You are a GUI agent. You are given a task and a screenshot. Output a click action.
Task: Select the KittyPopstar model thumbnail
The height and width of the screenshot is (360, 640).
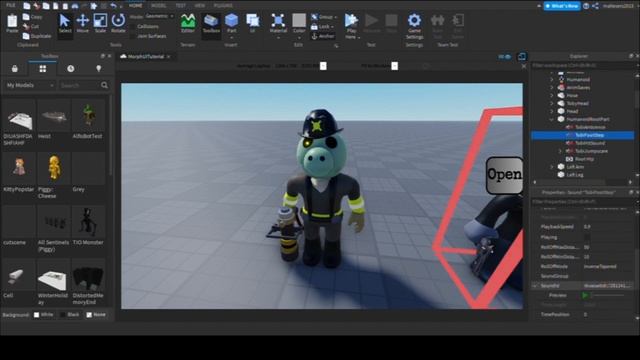(x=19, y=168)
